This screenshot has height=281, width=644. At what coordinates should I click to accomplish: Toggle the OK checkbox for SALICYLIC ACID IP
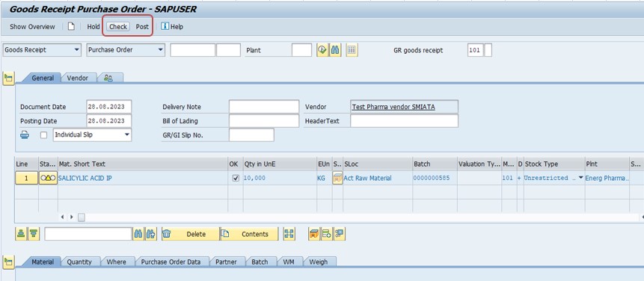[236, 178]
